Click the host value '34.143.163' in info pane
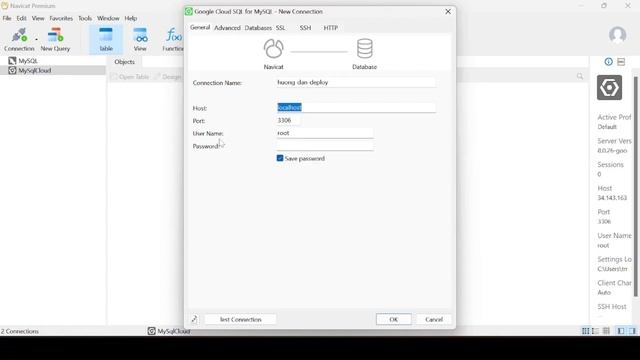 coord(612,198)
